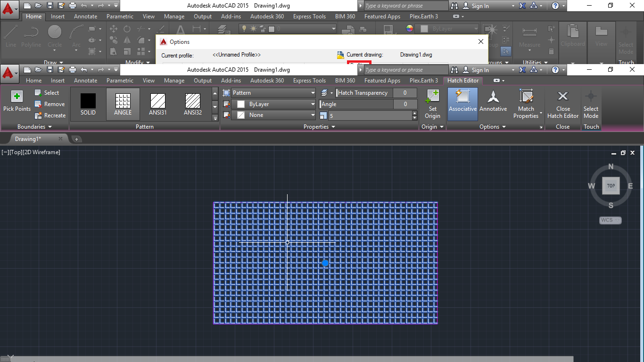644x362 pixels.
Task: Toggle the Associative hatch option
Action: (x=462, y=104)
